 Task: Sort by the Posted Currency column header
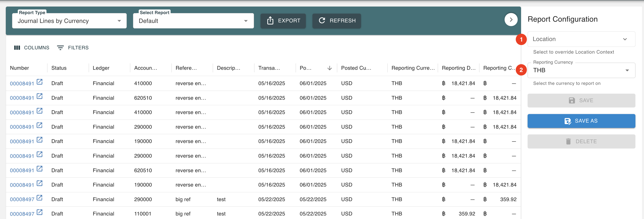[356, 68]
